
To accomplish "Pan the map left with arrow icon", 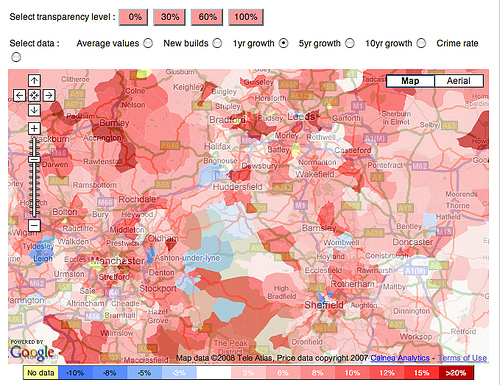I will 19,96.
